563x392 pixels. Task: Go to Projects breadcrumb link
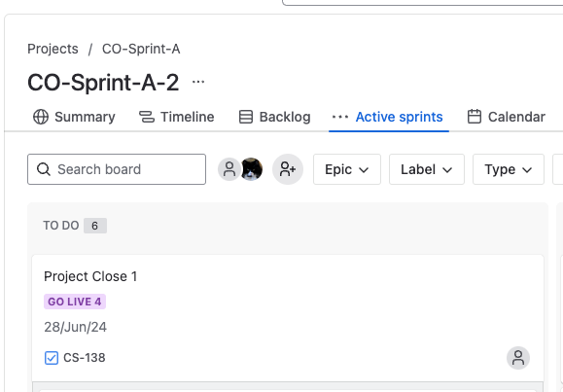pyautogui.click(x=53, y=49)
